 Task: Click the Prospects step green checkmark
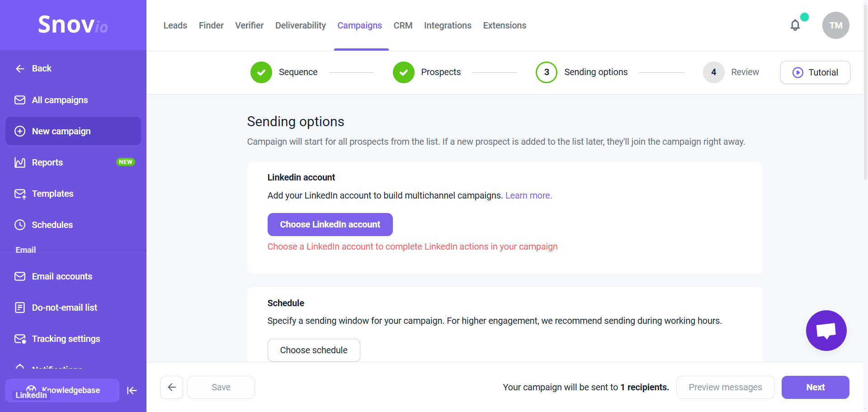(404, 72)
